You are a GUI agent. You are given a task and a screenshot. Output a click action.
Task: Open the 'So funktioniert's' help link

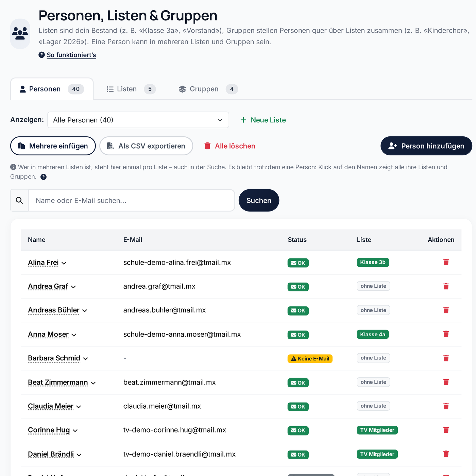(x=71, y=55)
